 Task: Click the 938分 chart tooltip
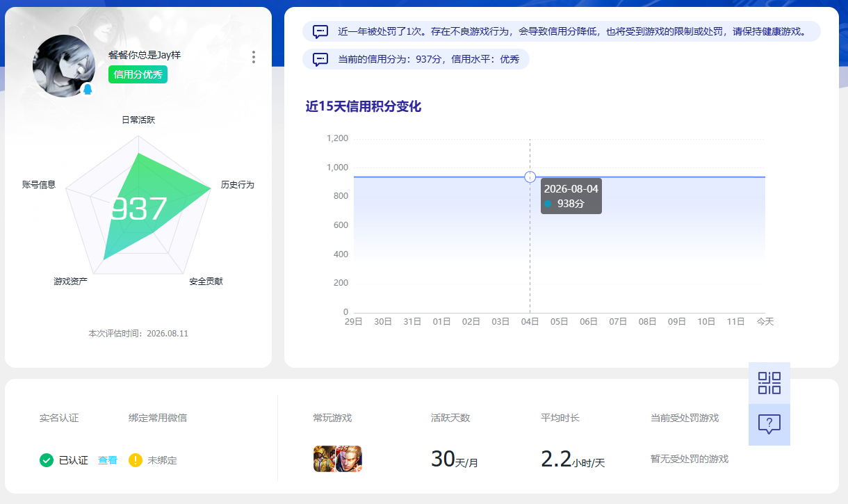[x=571, y=196]
